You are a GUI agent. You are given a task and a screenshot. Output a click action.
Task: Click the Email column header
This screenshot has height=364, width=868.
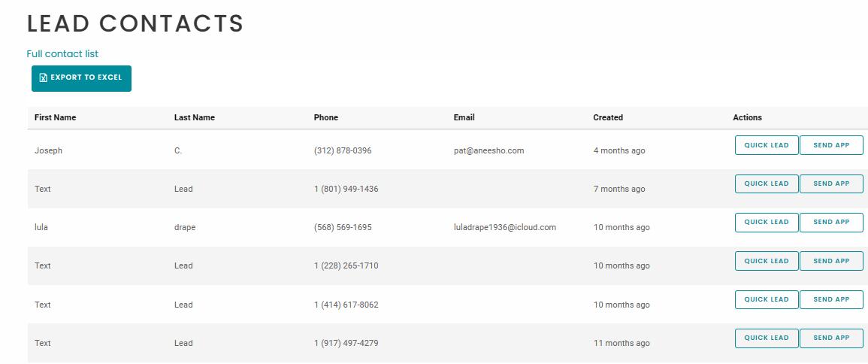coord(464,117)
